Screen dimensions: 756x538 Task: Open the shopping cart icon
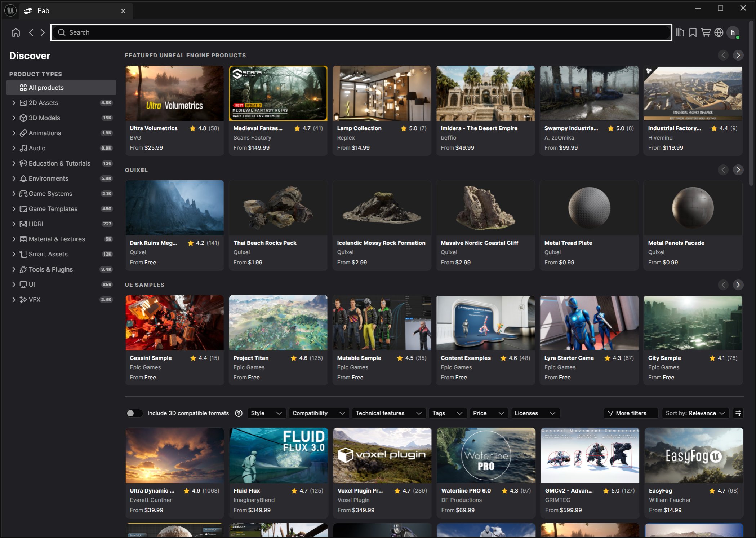[706, 32]
